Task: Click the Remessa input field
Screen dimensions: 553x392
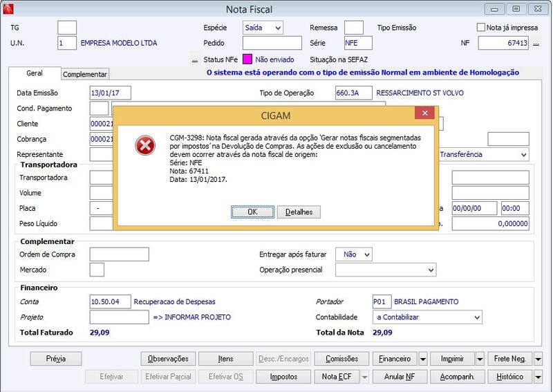Action: coord(354,28)
